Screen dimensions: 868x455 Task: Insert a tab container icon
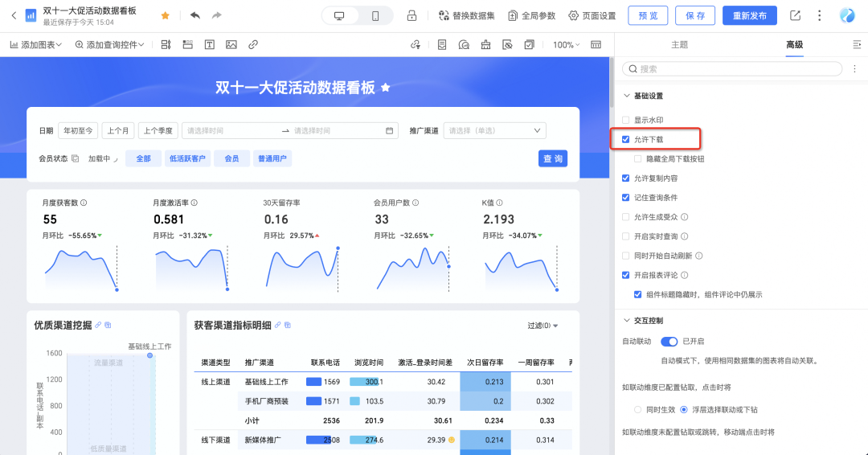point(187,45)
